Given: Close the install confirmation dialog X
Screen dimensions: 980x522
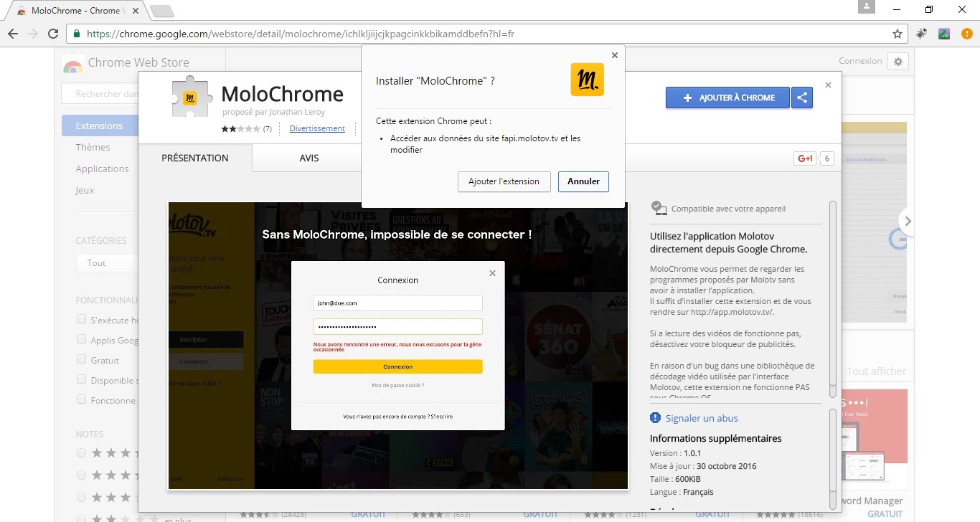Looking at the screenshot, I should click(x=614, y=55).
